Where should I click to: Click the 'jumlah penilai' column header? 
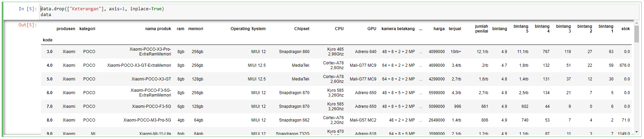481,29
